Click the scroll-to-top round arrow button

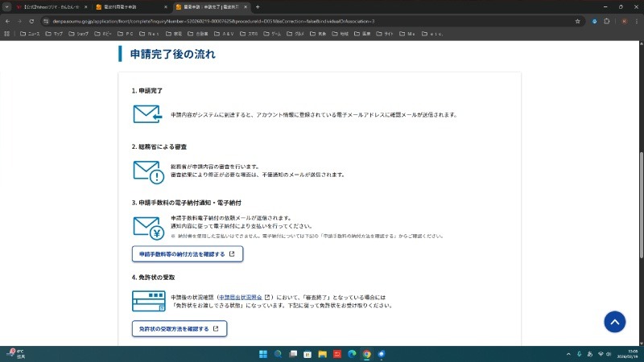[614, 322]
